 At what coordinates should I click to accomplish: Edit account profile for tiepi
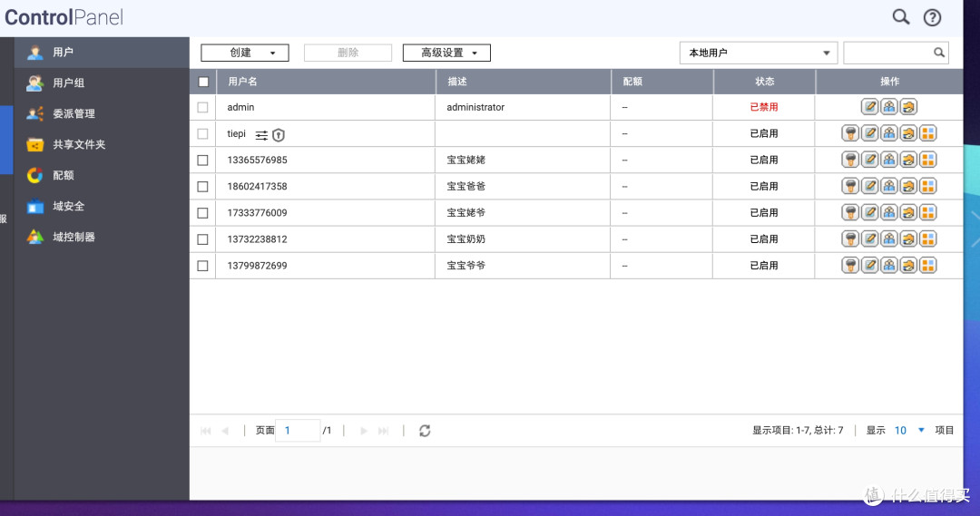click(x=870, y=133)
